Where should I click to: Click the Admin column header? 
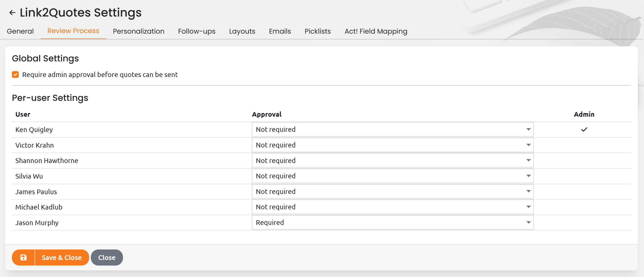584,114
